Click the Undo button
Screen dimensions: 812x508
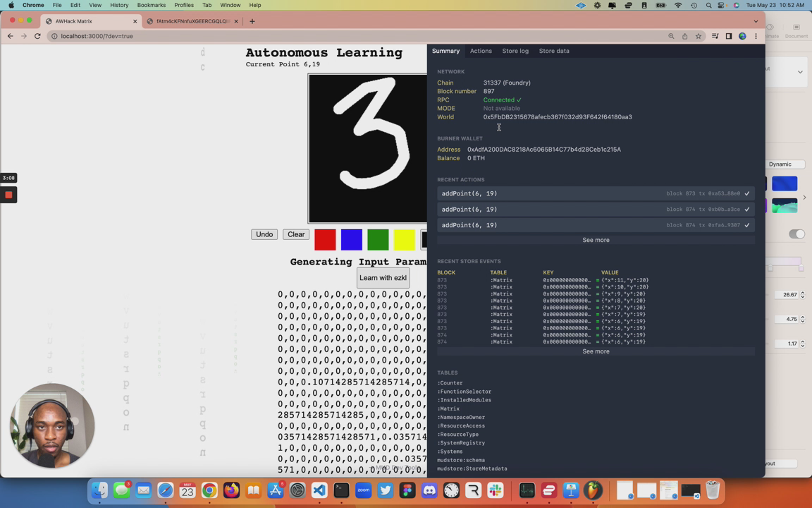click(264, 234)
